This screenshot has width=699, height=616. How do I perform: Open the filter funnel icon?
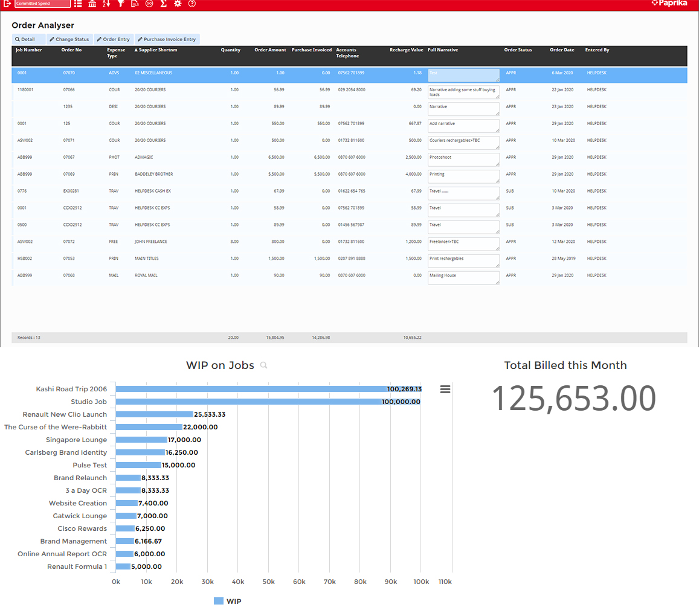(121, 4)
